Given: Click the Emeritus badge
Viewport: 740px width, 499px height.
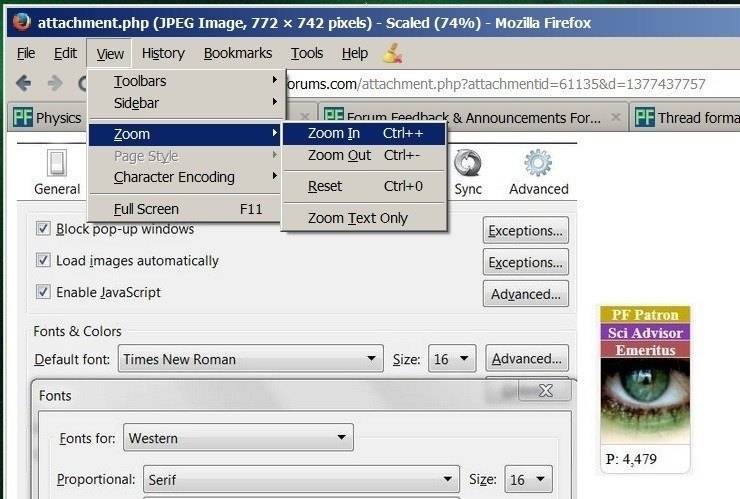Looking at the screenshot, I should click(x=645, y=350).
